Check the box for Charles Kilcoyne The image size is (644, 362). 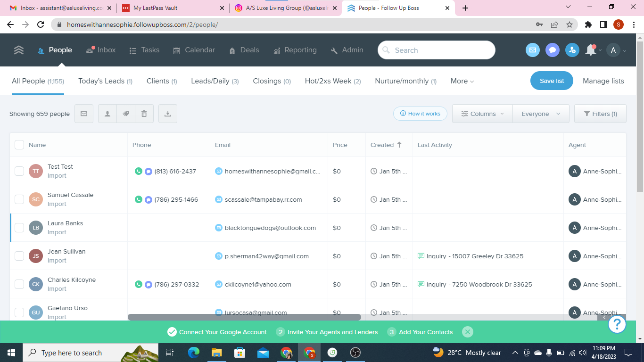pyautogui.click(x=19, y=284)
